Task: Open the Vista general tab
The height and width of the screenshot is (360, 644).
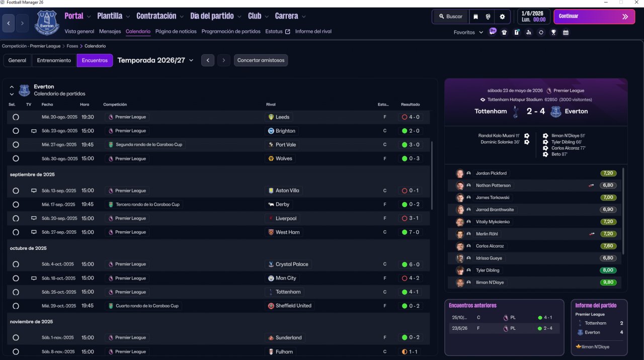Action: click(79, 31)
